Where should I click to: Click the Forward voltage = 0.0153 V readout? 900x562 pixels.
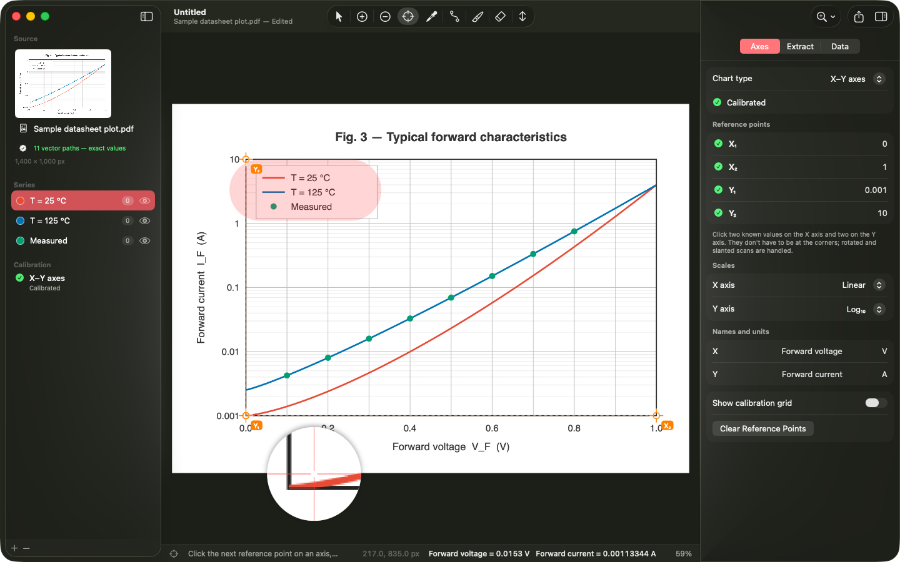pos(479,553)
